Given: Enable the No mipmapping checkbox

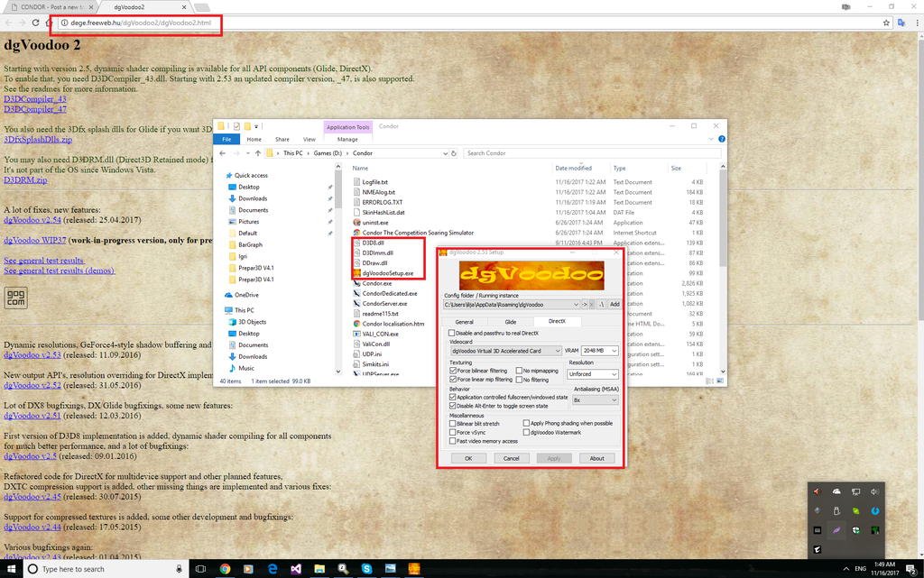Looking at the screenshot, I should (x=519, y=371).
